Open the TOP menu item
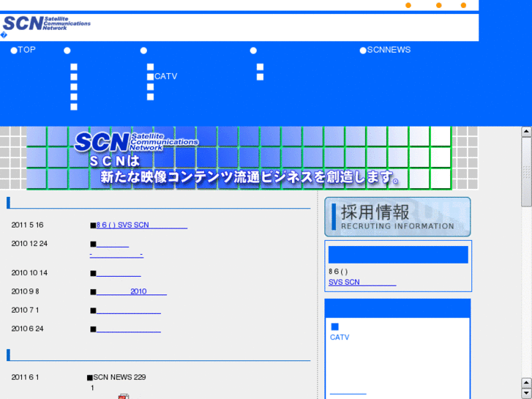532x399 pixels. (x=26, y=50)
